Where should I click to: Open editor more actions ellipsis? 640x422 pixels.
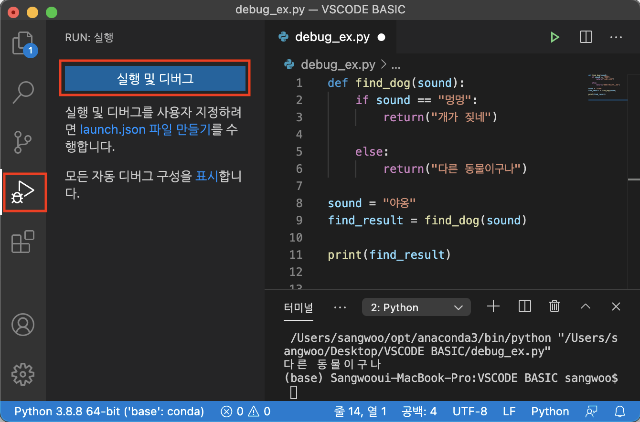pyautogui.click(x=616, y=37)
